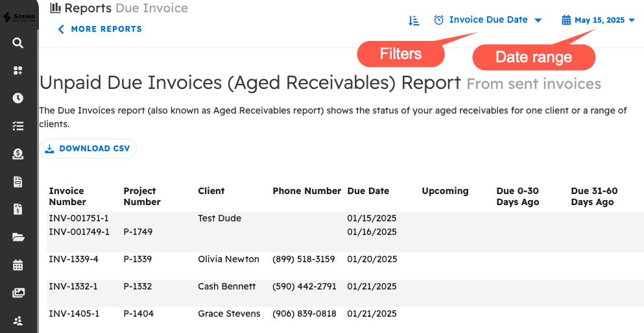The height and width of the screenshot is (333, 644).
Task: Click the Due Date column header
Action: [x=368, y=191]
